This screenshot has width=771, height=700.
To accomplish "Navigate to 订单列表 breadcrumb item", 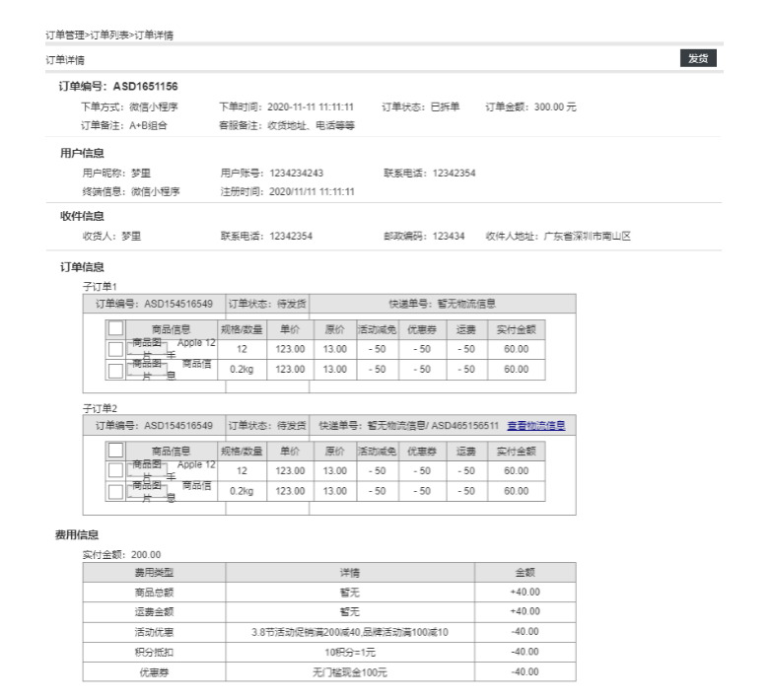I will tap(108, 35).
